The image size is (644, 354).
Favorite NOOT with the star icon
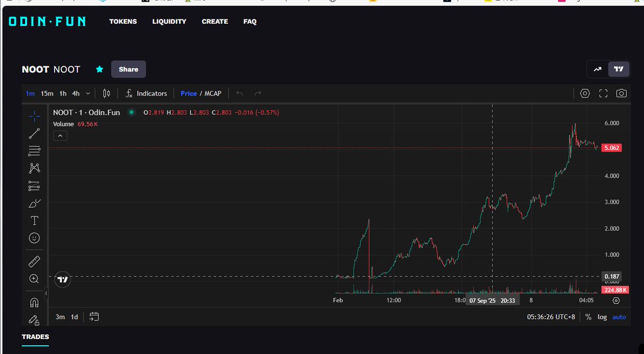(x=99, y=69)
